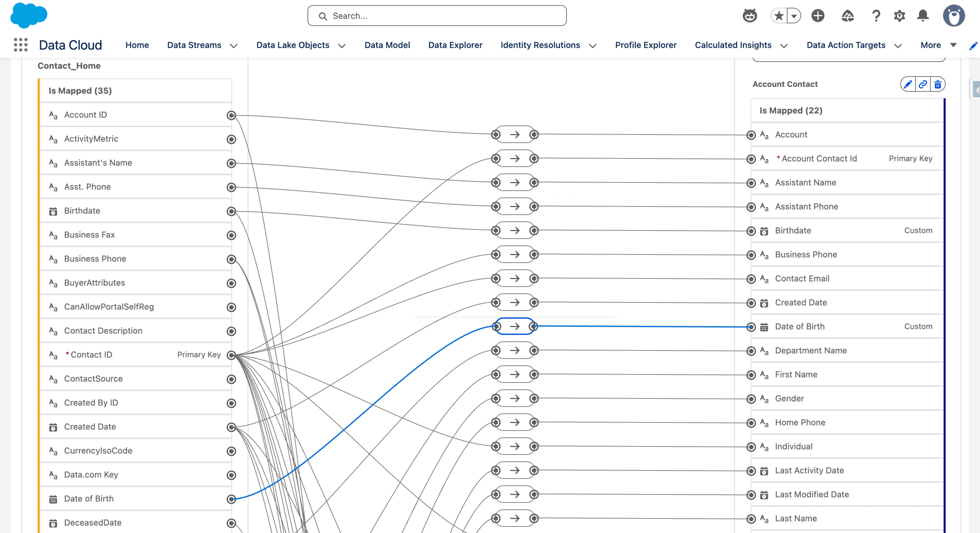980x533 pixels.
Task: Open the Profile Explorer tab
Action: point(645,45)
